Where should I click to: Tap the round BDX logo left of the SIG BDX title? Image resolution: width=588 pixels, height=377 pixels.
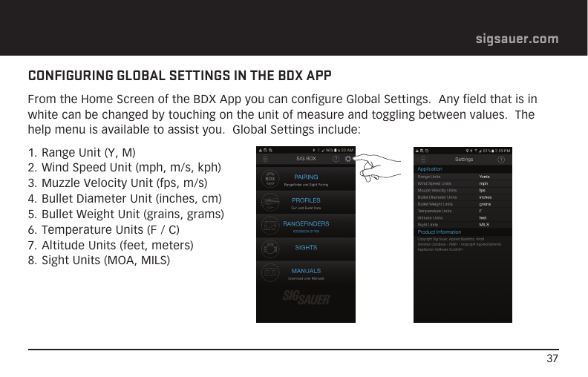265,159
